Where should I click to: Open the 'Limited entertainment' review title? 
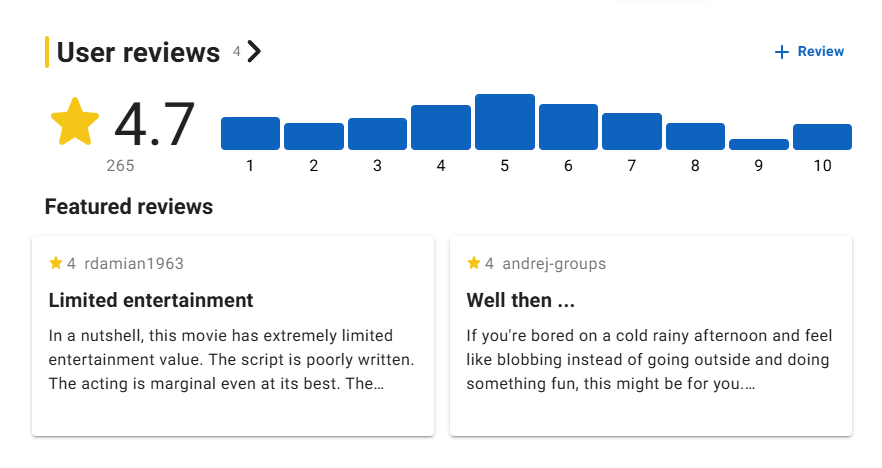151,300
